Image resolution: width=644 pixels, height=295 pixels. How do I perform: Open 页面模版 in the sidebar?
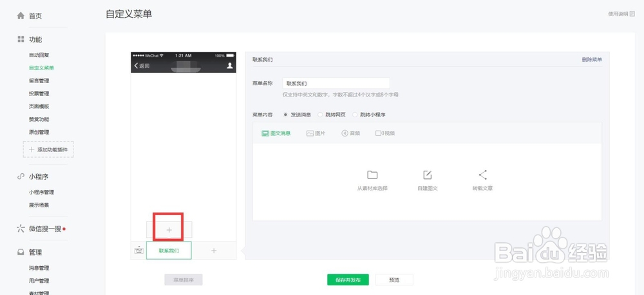click(39, 106)
